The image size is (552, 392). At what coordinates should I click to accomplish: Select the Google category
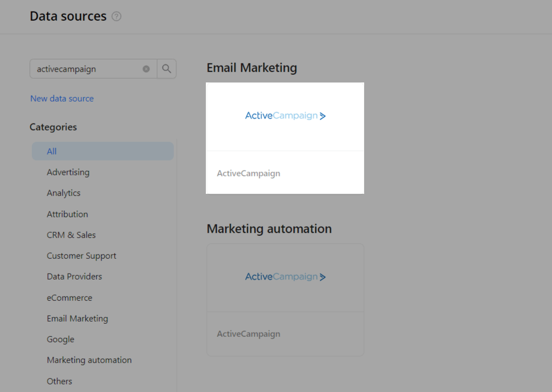(x=60, y=339)
